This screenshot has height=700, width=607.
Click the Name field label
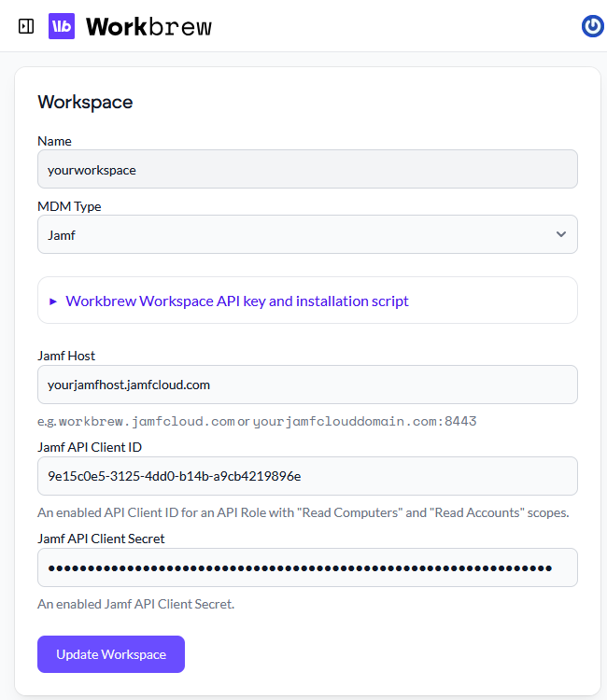(x=54, y=141)
